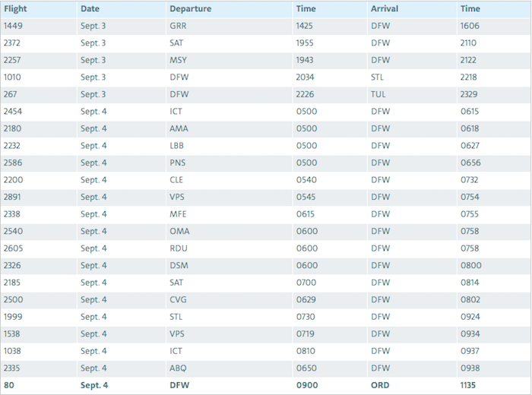
Task: Click arrival time 1135
Action: click(468, 386)
